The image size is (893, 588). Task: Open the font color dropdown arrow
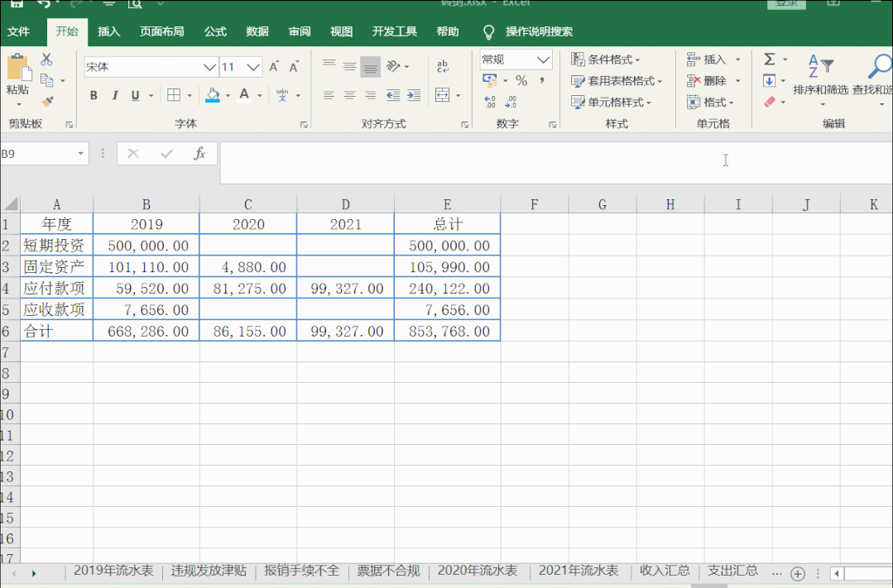[x=260, y=96]
